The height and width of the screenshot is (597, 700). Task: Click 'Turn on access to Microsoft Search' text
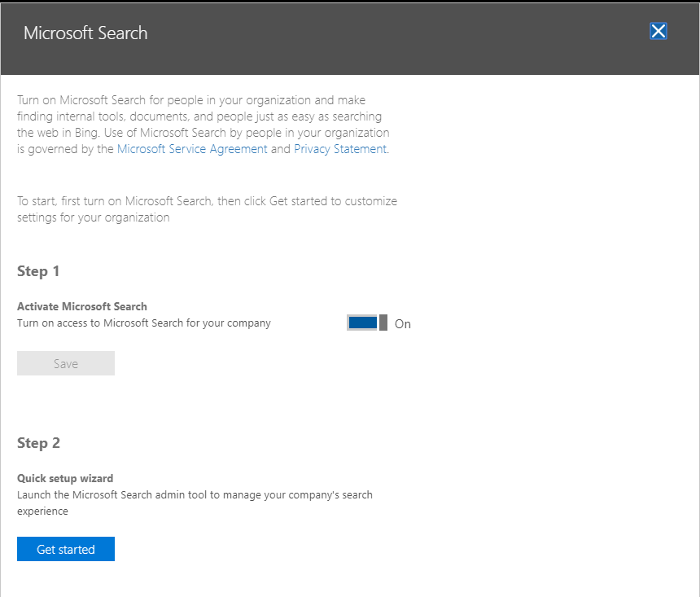(x=144, y=323)
